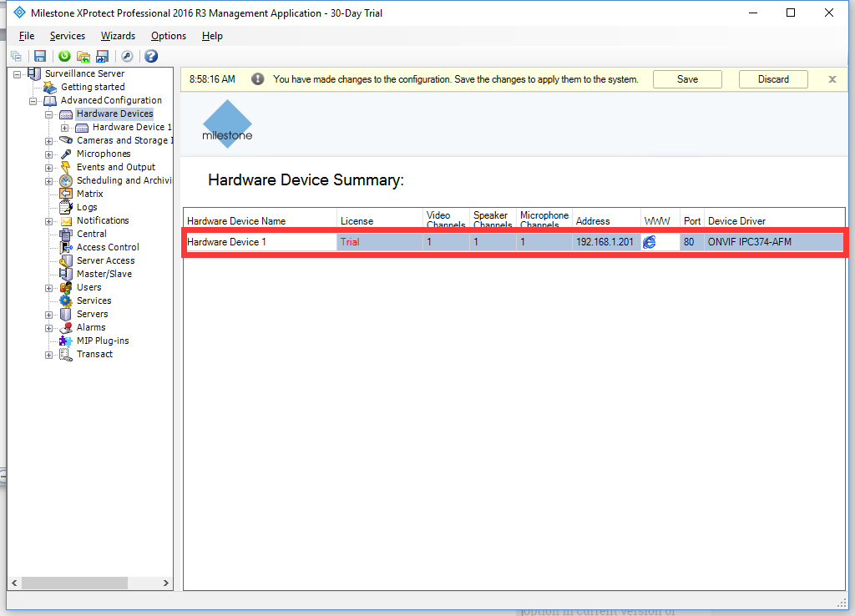Expand the Events and Output node
The image size is (855, 616).
point(49,168)
